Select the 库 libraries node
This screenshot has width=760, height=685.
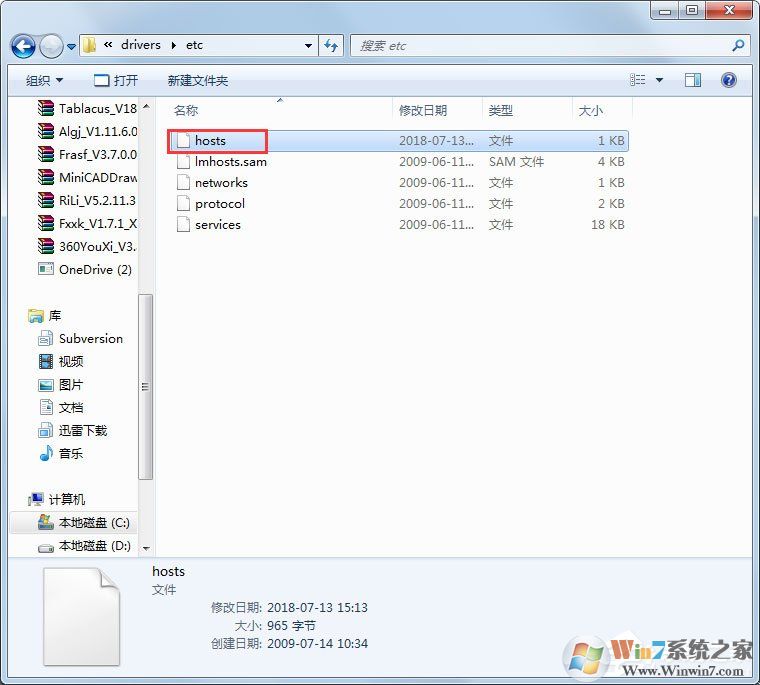pos(45,316)
